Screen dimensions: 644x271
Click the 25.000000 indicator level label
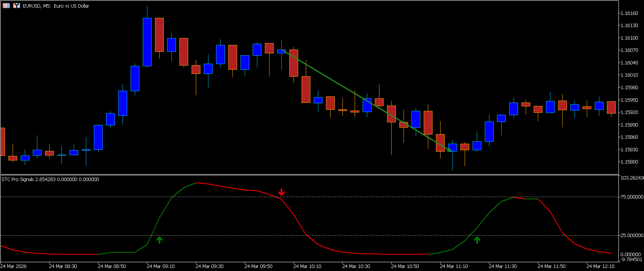632,236
